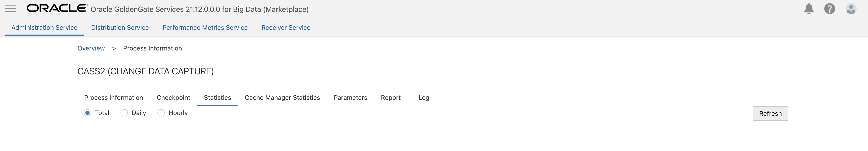Image resolution: width=868 pixels, height=151 pixels.
Task: Follow the Overview breadcrumb link
Action: 91,48
